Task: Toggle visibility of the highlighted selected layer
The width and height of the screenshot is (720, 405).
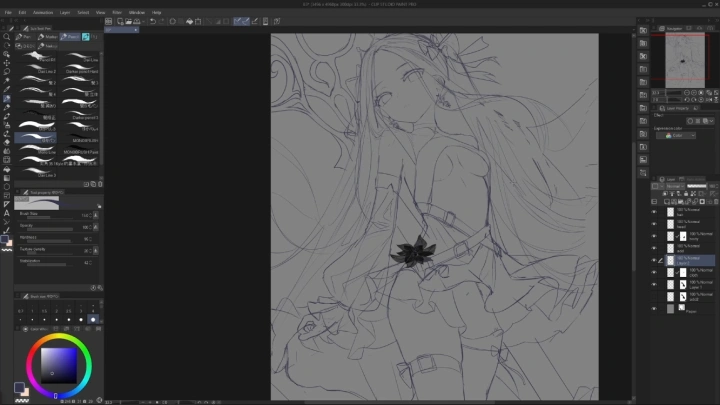Action: pos(654,260)
